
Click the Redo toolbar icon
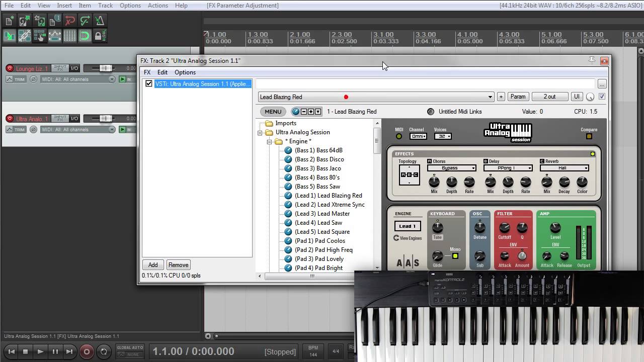coord(85,21)
